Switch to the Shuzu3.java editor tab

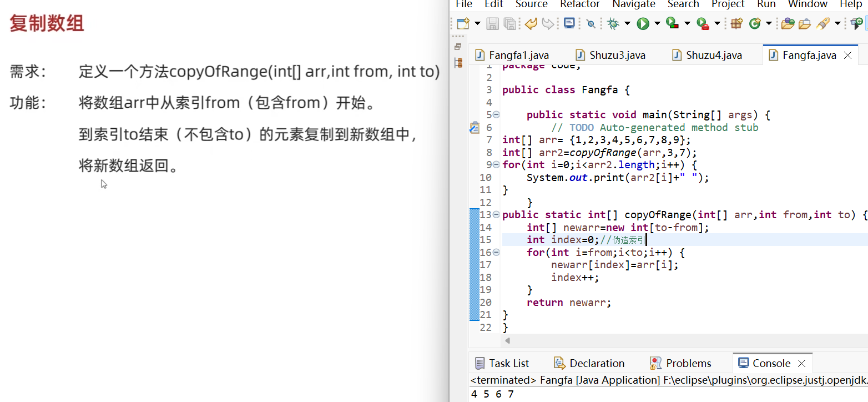pos(610,55)
